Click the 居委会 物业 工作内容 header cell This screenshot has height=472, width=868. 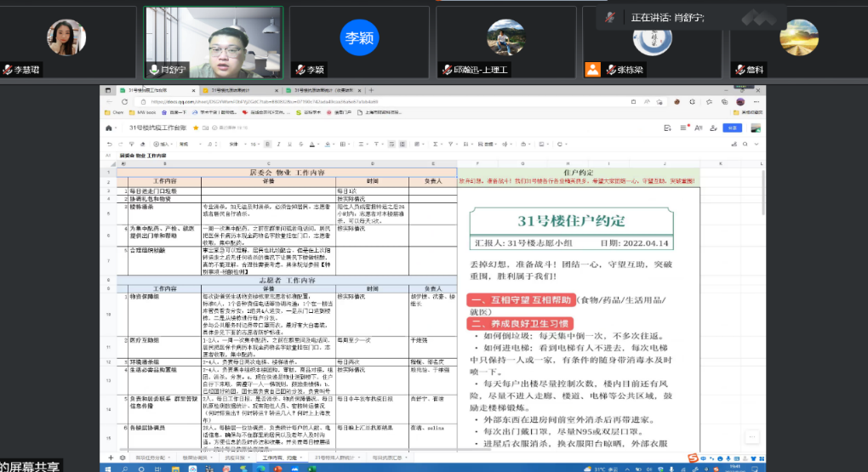click(x=287, y=172)
